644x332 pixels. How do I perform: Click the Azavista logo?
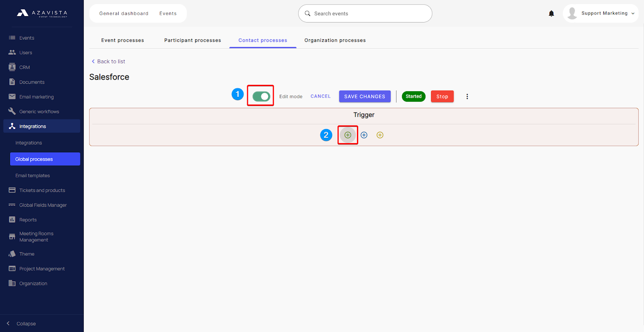point(42,13)
